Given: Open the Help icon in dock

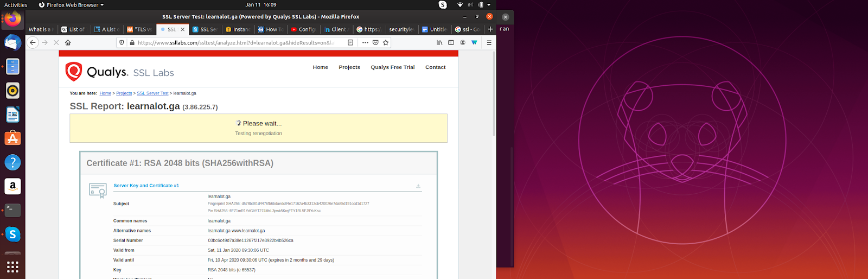Looking at the screenshot, I should pos(12,162).
